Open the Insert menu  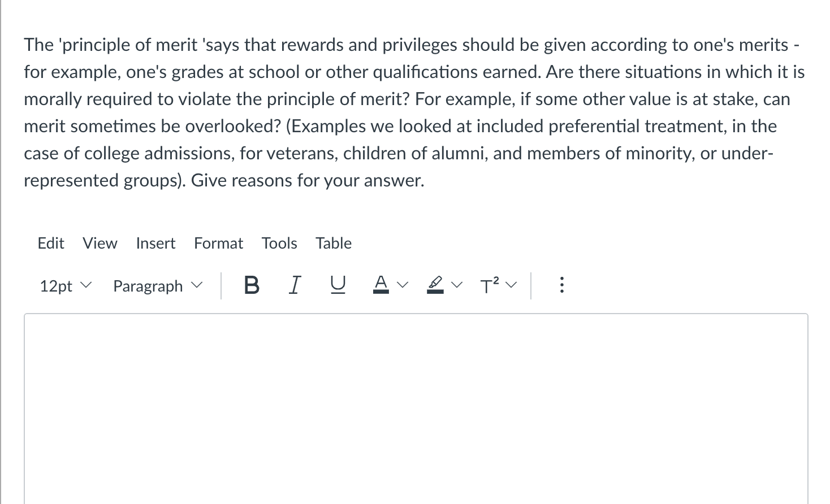click(x=155, y=243)
